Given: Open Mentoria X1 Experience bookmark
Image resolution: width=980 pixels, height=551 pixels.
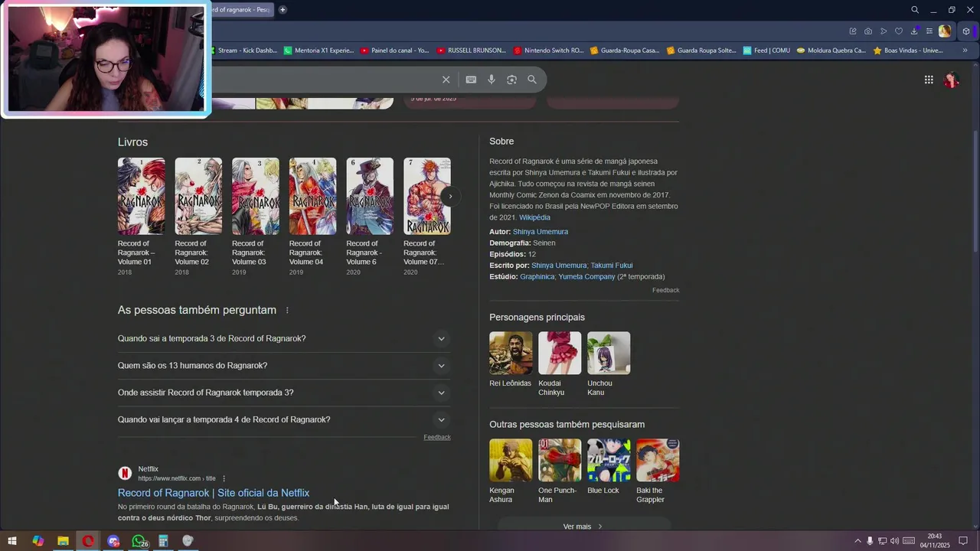Looking at the screenshot, I should coord(318,51).
